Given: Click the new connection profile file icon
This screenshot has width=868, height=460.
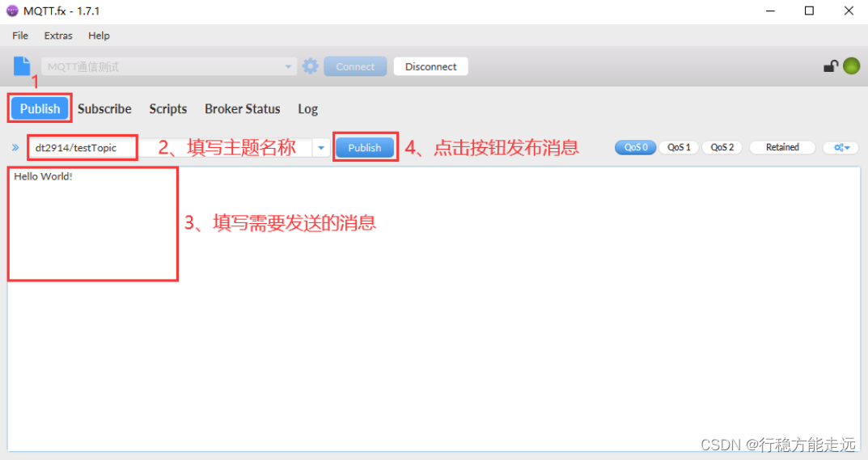Looking at the screenshot, I should (x=22, y=65).
